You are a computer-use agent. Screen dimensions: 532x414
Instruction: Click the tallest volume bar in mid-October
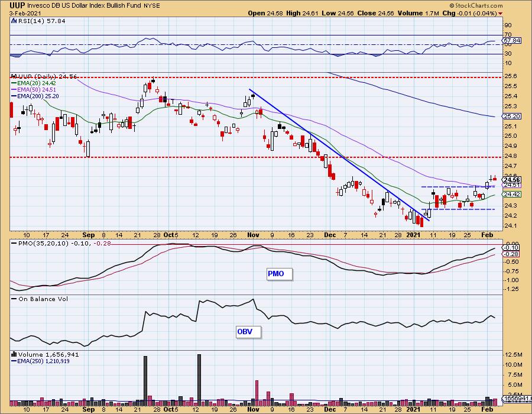(199, 380)
